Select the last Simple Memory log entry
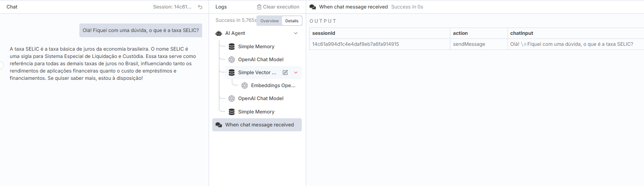This screenshot has height=186, width=644. 256,112
